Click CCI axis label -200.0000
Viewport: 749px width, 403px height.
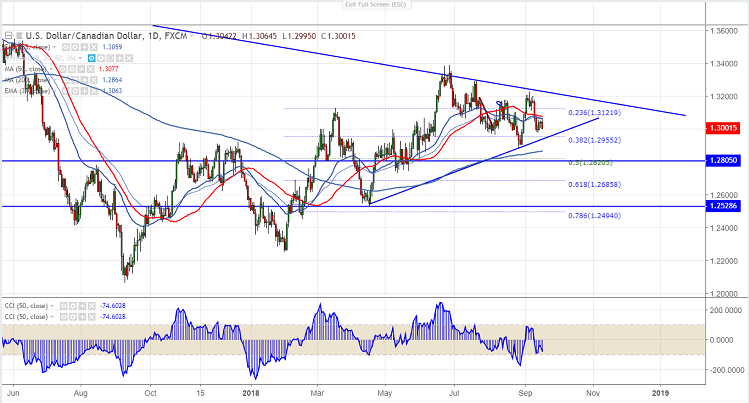tap(727, 370)
